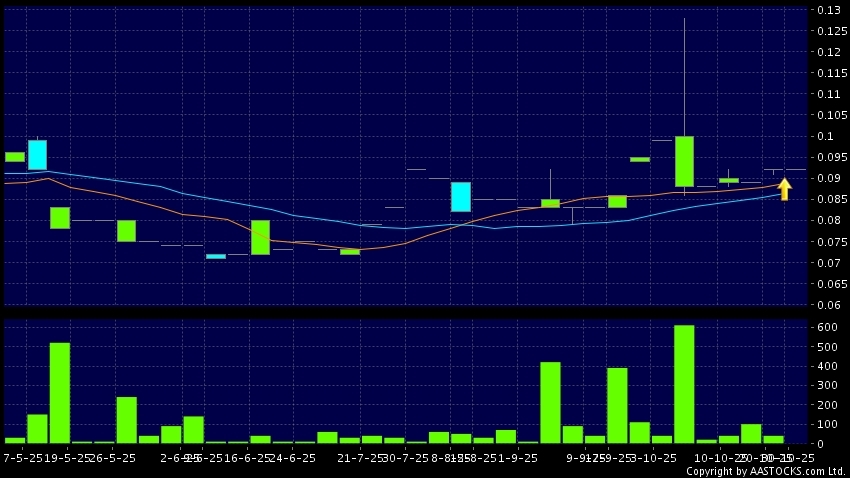The height and width of the screenshot is (478, 850).
Task: Click the large green candlestick with the long upper wick
Action: [x=684, y=161]
